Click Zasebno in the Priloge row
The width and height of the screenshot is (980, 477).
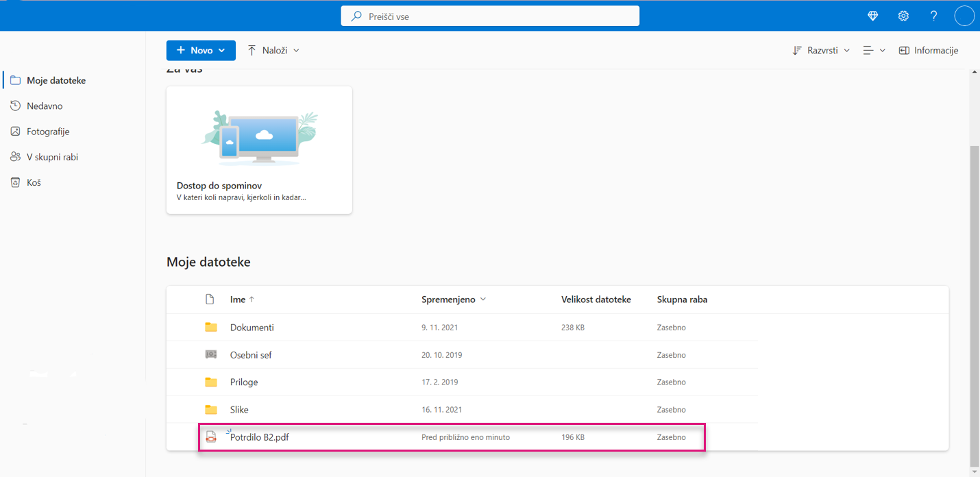point(671,382)
